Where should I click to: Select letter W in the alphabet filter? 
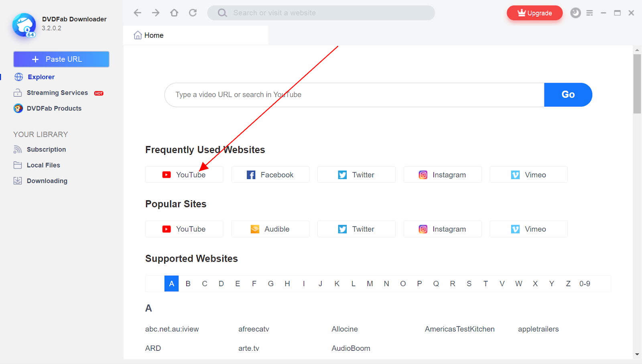(519, 284)
